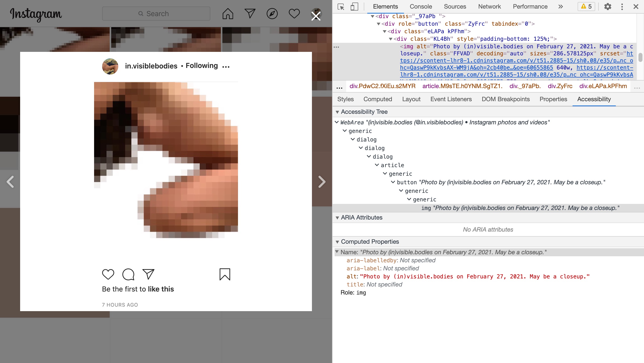644x363 pixels.
Task: Save the post with the bookmark icon
Action: pyautogui.click(x=225, y=274)
